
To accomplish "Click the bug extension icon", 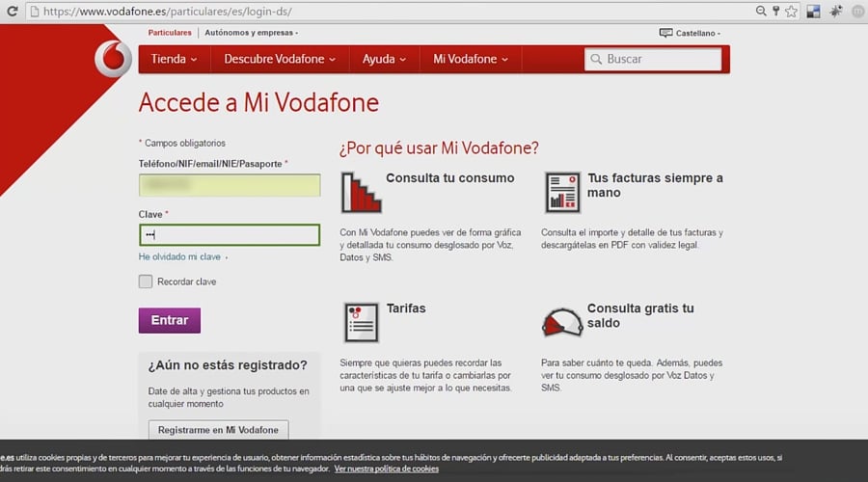I will [836, 11].
